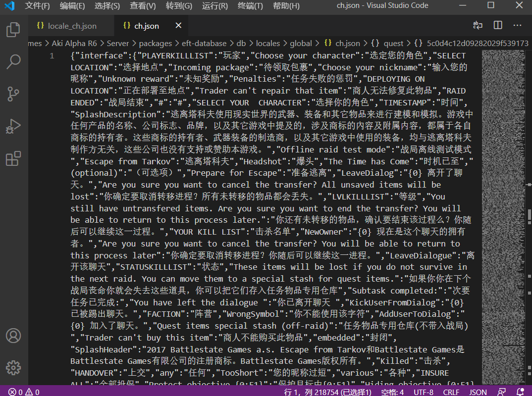Expand the db breadcrumb
The height and width of the screenshot is (396, 532).
241,44
